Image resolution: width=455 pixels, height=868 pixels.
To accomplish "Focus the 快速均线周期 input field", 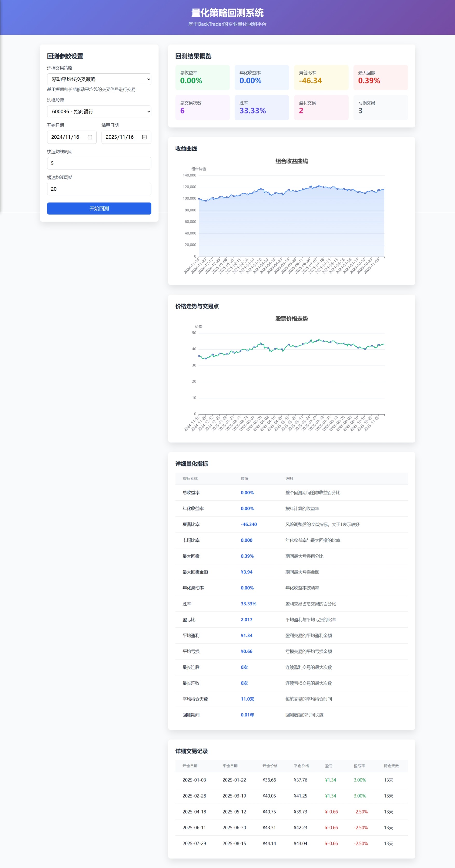I will point(99,163).
